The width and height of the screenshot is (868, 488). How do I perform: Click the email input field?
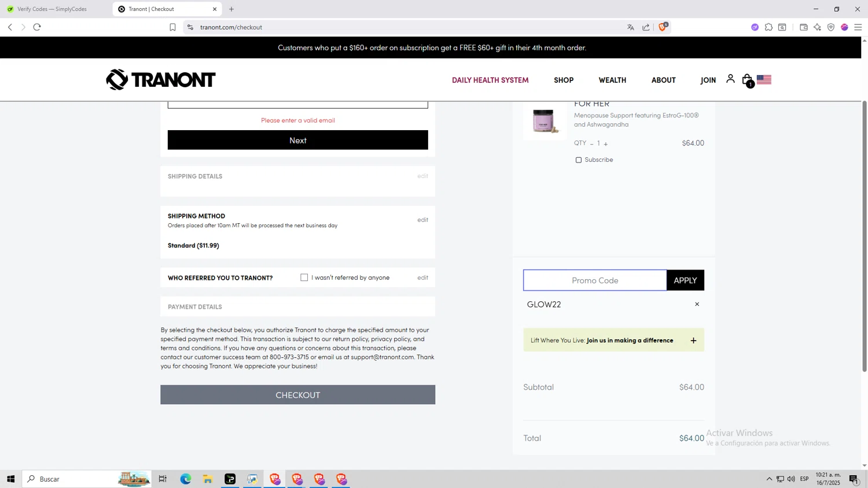pos(298,105)
